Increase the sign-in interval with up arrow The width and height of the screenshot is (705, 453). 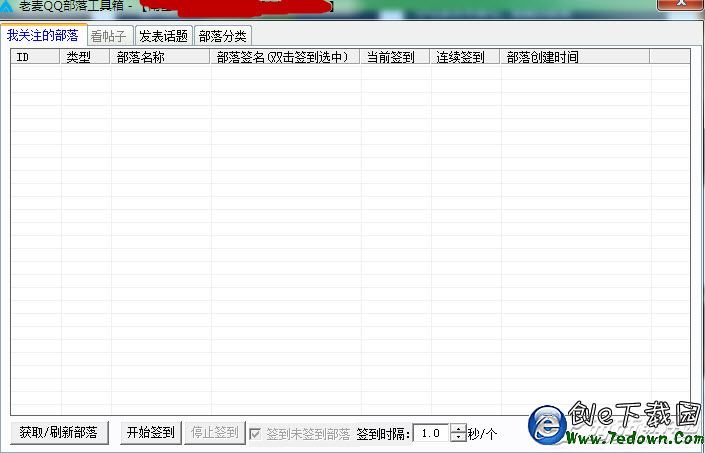(x=458, y=429)
